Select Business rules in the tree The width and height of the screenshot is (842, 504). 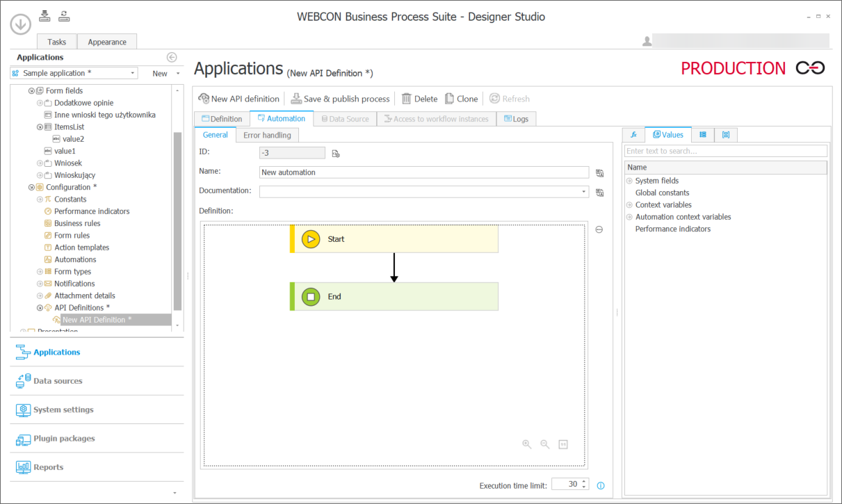[x=77, y=224]
